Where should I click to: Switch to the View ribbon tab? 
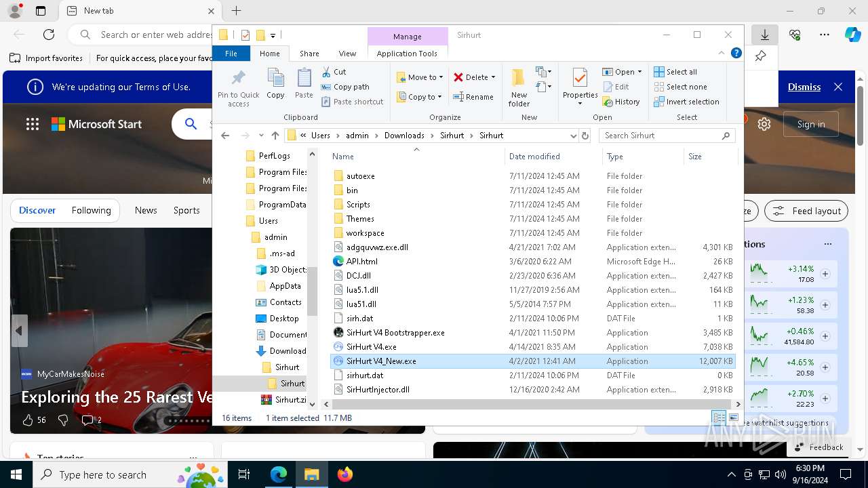pyautogui.click(x=347, y=54)
